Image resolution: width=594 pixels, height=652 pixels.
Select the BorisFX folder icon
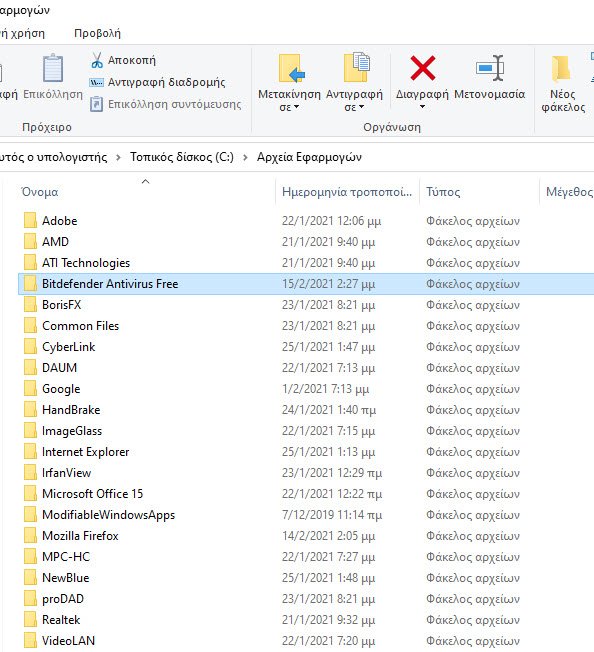(x=30, y=304)
